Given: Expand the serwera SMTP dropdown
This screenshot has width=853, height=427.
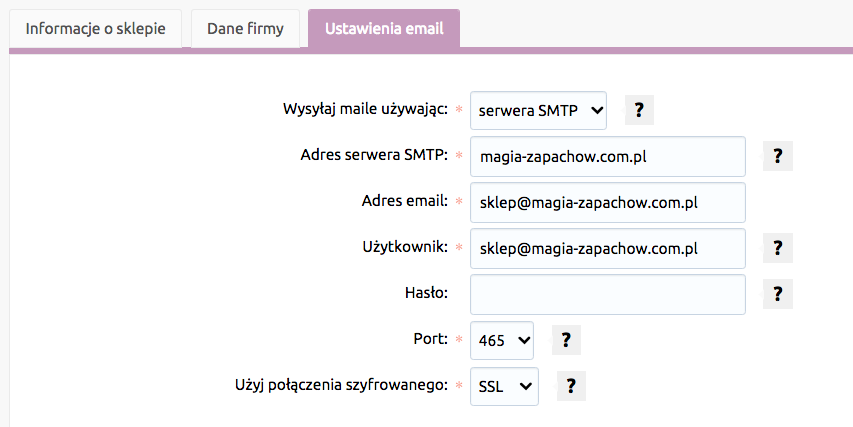Looking at the screenshot, I should [x=538, y=110].
